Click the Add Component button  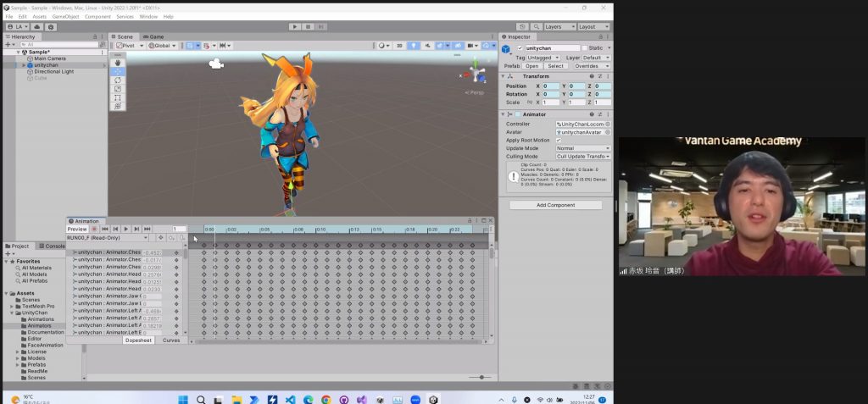pyautogui.click(x=555, y=205)
